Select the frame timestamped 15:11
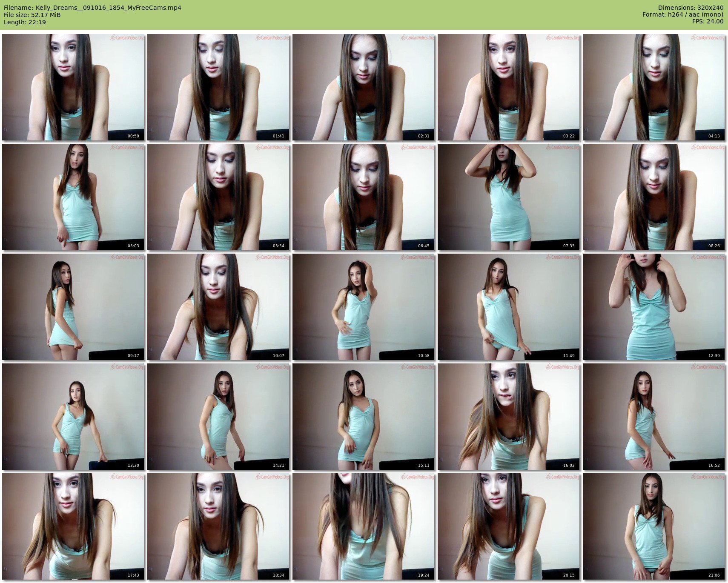Screen dimensions: 728x583 (x=364, y=417)
